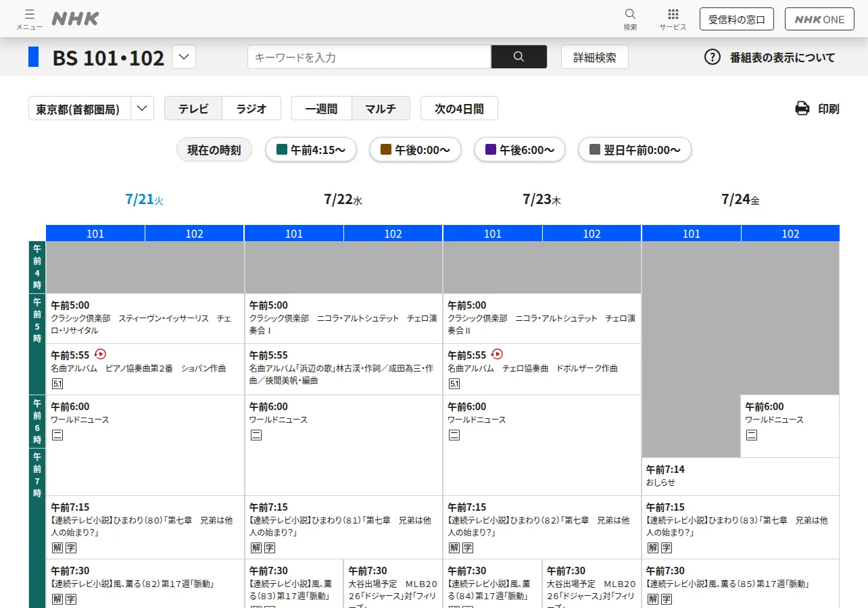Click 解 icon on 7/24 ひまわり(83)
The image size is (868, 608).
click(x=653, y=548)
